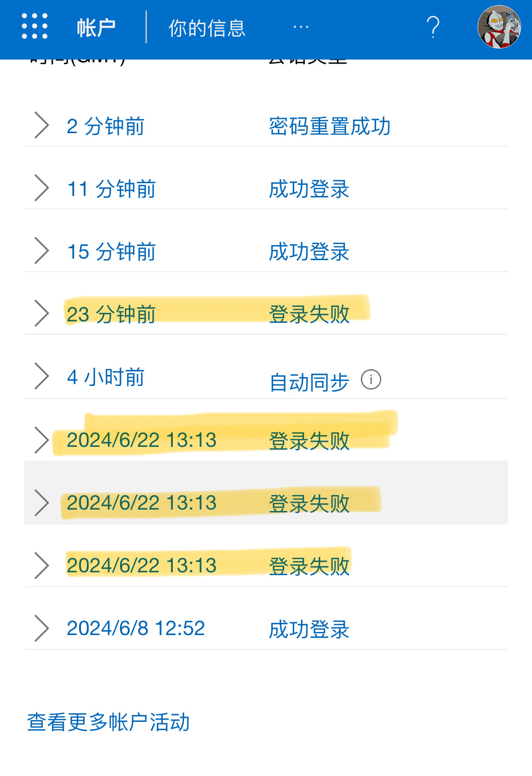Click the 自动同步 session label
The width and height of the screenshot is (532, 776).
click(x=309, y=382)
